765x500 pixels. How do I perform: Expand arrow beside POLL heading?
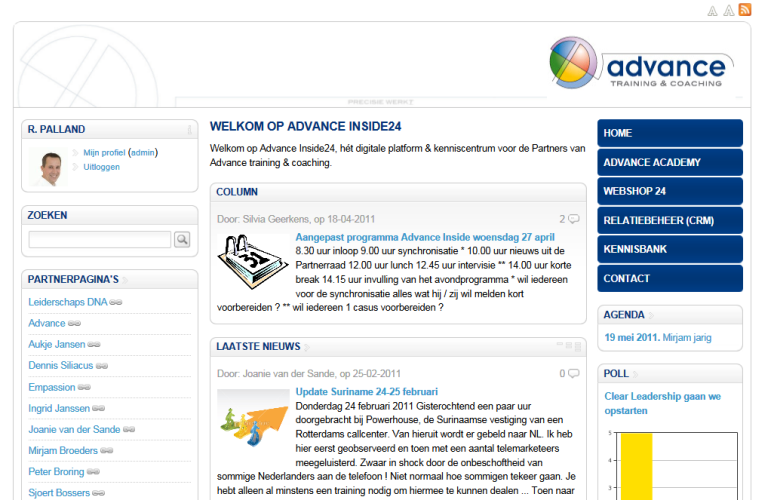(635, 375)
